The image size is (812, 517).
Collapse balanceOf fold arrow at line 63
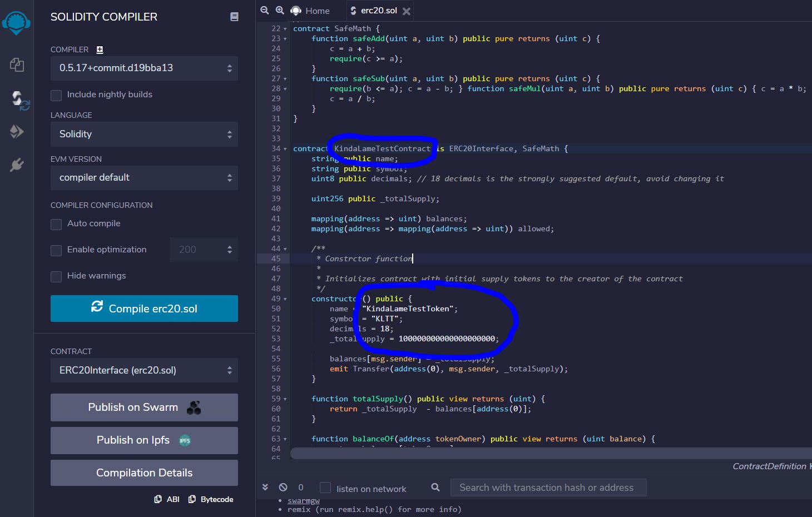point(285,439)
